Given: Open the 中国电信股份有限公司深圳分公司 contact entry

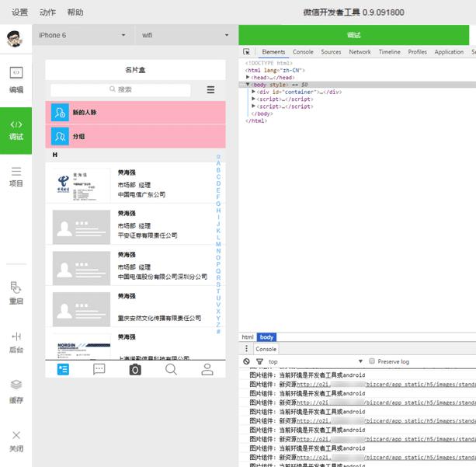Looking at the screenshot, I should (135, 265).
